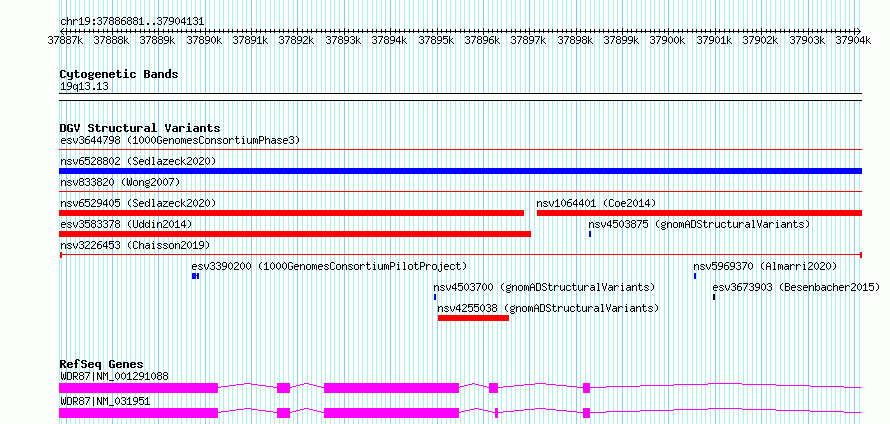Click the blue nsv6528802 variant bar
The height and width of the screenshot is (424, 890).
[460, 171]
